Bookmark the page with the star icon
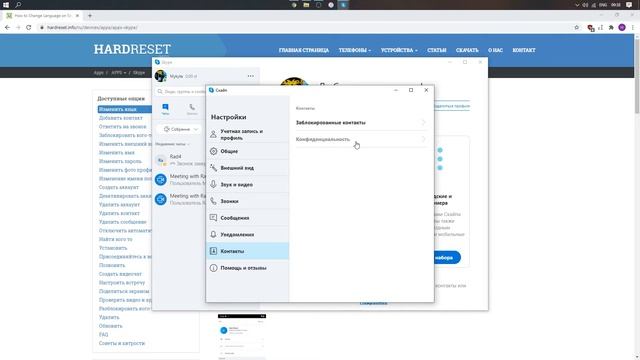The height and width of the screenshot is (360, 640). (576, 27)
